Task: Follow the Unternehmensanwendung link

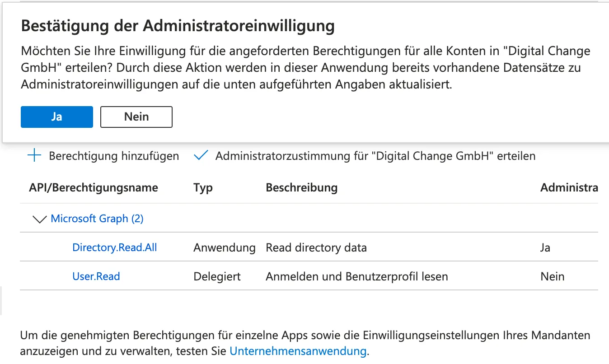Action: 298,351
